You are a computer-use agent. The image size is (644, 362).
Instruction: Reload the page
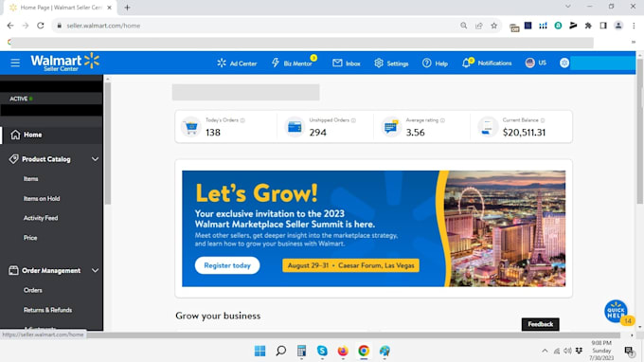[x=40, y=26]
